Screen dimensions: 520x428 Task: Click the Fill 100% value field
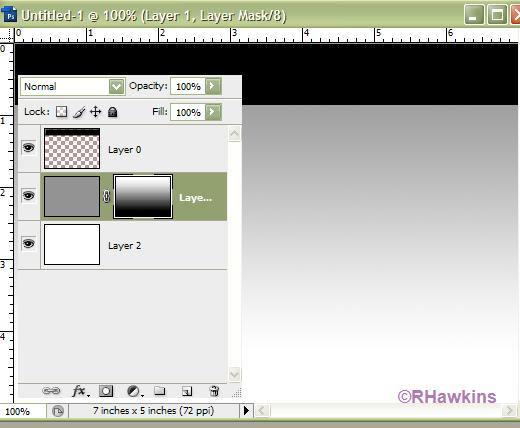[188, 112]
